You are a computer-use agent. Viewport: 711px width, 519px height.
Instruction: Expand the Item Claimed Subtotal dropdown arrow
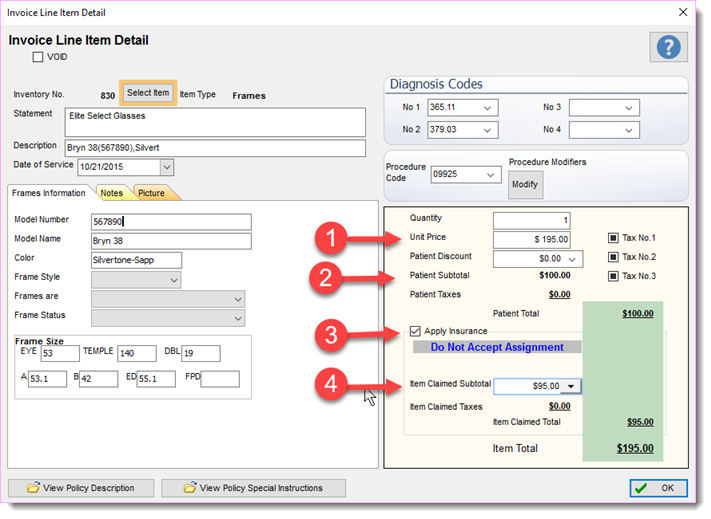tap(571, 386)
